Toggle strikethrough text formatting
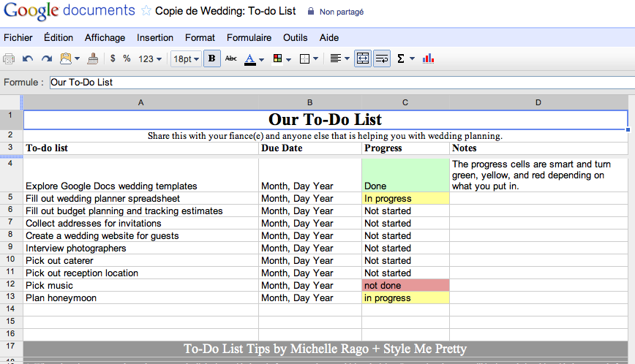This screenshot has height=364, width=635. pyautogui.click(x=231, y=58)
